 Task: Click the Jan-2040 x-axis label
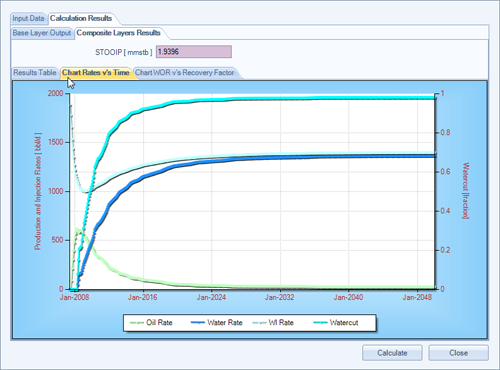pos(348,297)
